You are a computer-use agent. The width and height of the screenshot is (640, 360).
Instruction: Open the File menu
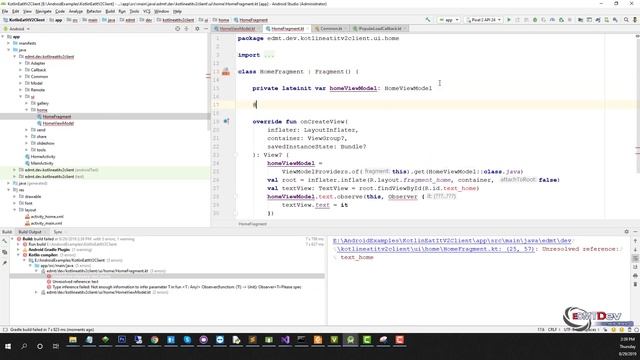(5, 11)
